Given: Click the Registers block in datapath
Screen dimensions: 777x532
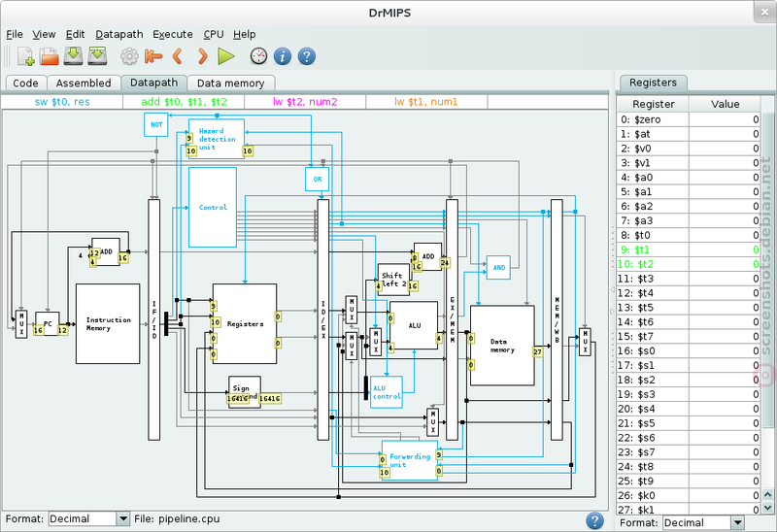Looking at the screenshot, I should pyautogui.click(x=245, y=324).
